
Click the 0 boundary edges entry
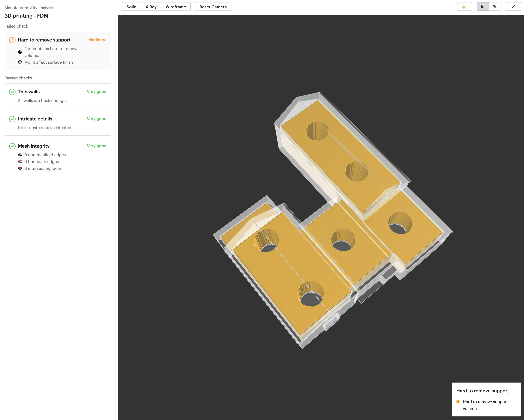(42, 162)
